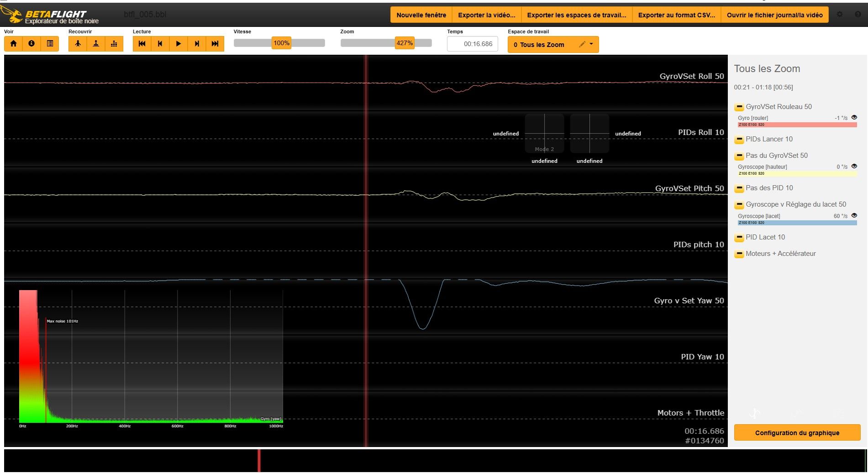
Task: Hide the Gyroscope [hauteur] trace
Action: pyautogui.click(x=854, y=166)
